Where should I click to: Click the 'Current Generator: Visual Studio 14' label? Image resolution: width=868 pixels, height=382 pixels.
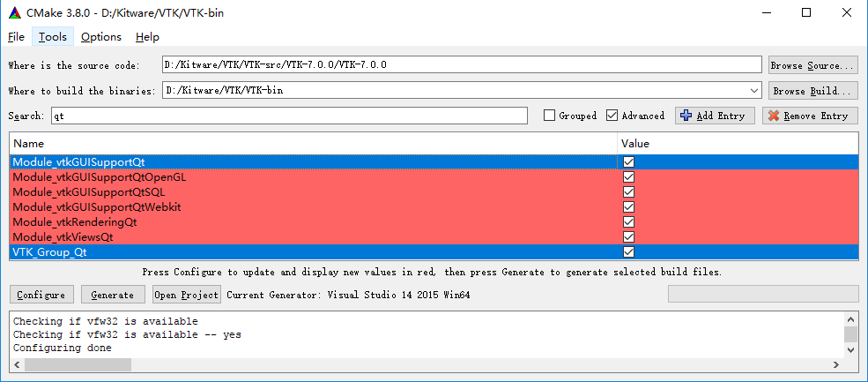(x=348, y=295)
